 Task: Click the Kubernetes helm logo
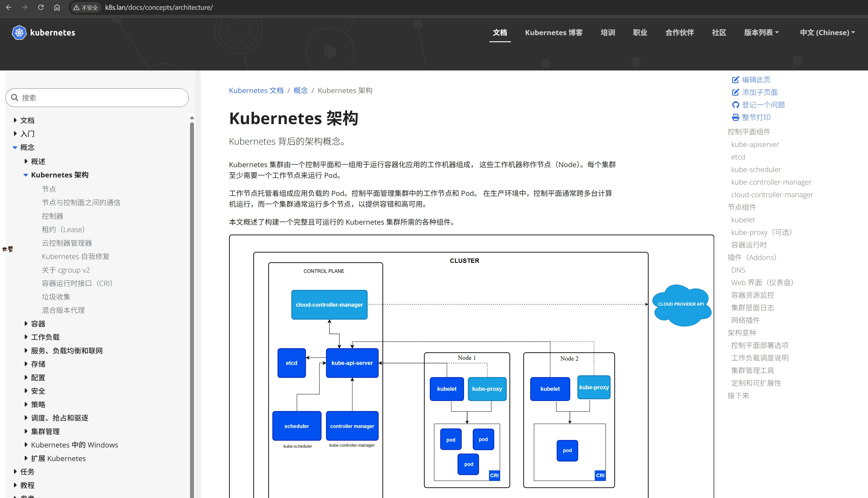pyautogui.click(x=19, y=33)
